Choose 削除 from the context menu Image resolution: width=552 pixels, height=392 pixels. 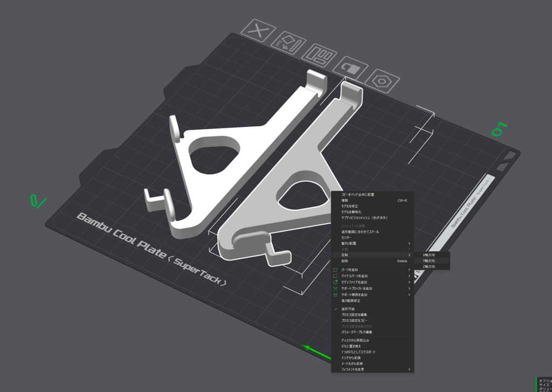pyautogui.click(x=372, y=261)
